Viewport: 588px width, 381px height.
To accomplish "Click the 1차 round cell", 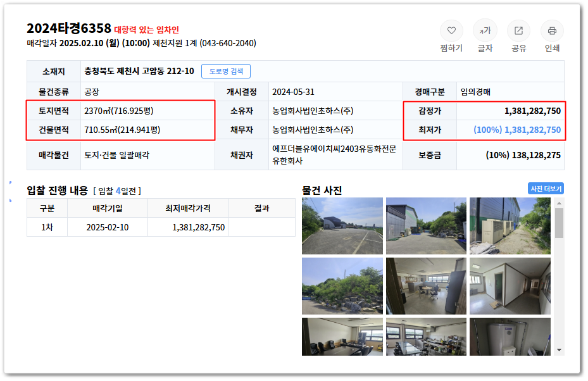I will tap(47, 228).
